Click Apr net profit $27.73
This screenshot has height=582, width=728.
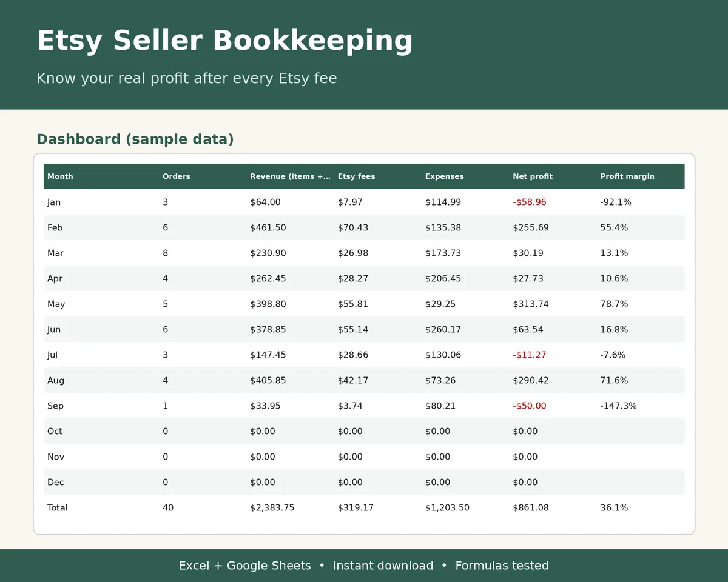pyautogui.click(x=528, y=279)
